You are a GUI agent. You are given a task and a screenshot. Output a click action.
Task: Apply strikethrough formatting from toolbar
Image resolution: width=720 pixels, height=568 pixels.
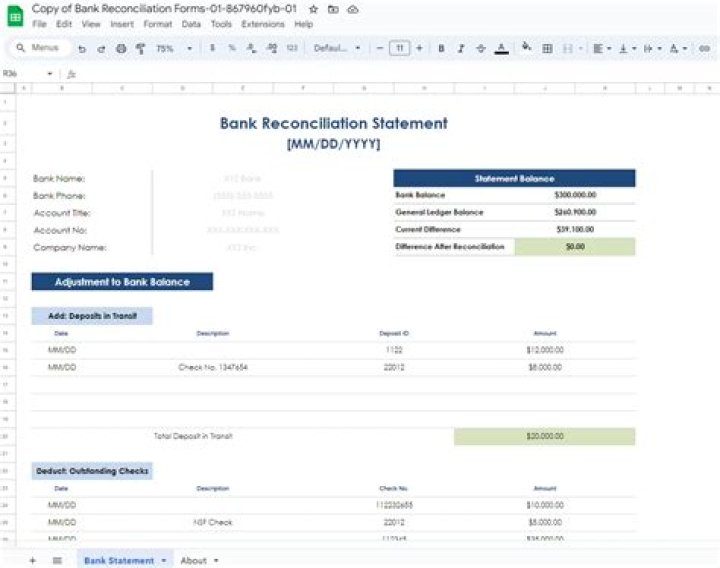[481, 48]
